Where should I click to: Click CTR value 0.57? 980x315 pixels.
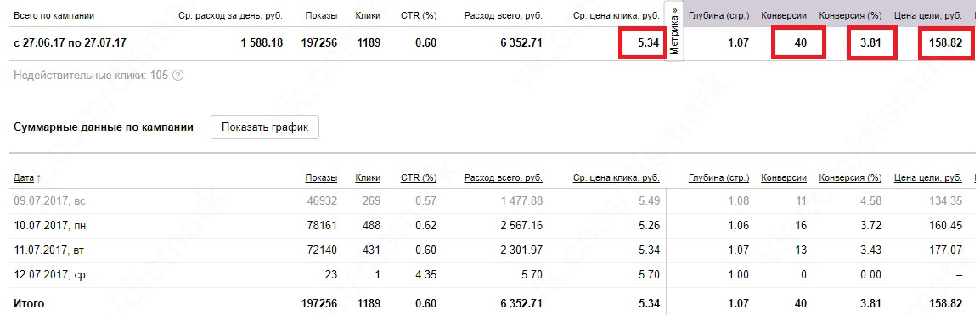coord(426,201)
